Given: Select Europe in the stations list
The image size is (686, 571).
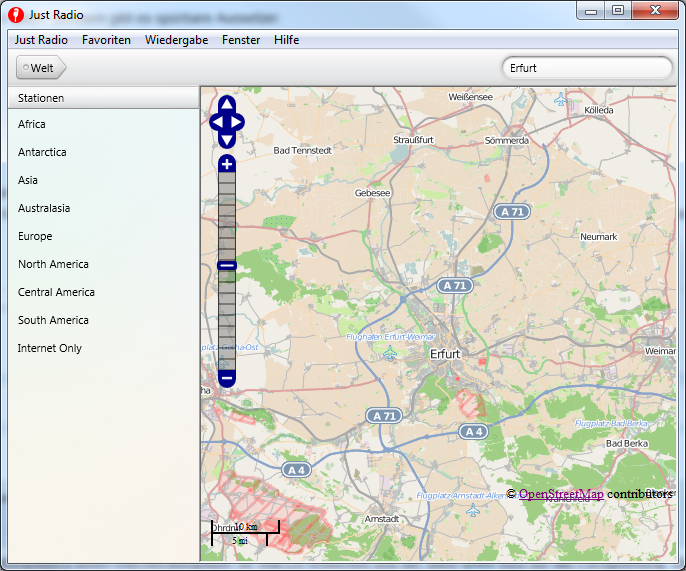Looking at the screenshot, I should point(104,236).
